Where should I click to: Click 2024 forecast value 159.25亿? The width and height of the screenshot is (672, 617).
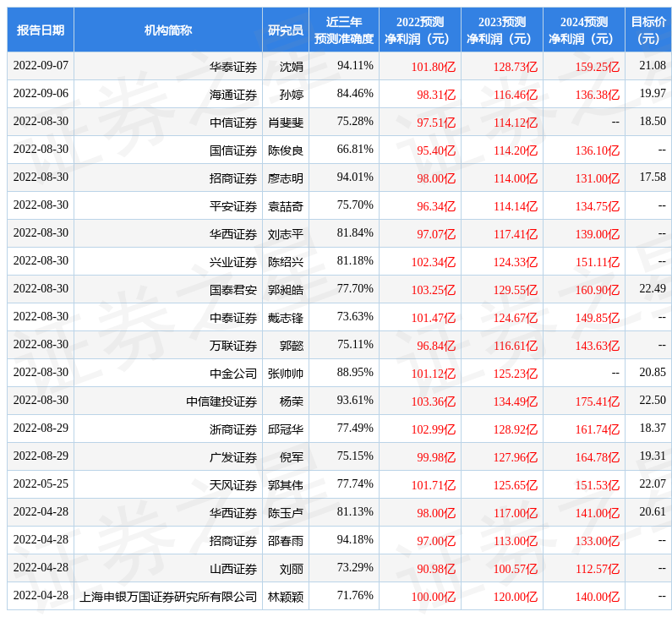[x=598, y=67]
